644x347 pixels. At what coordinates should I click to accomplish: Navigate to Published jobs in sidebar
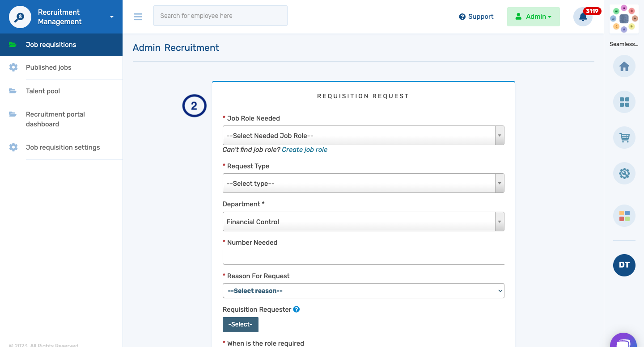coord(48,67)
